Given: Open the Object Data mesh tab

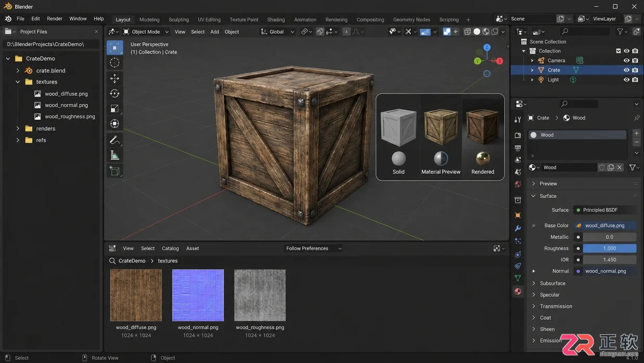Looking at the screenshot, I should pyautogui.click(x=518, y=278).
